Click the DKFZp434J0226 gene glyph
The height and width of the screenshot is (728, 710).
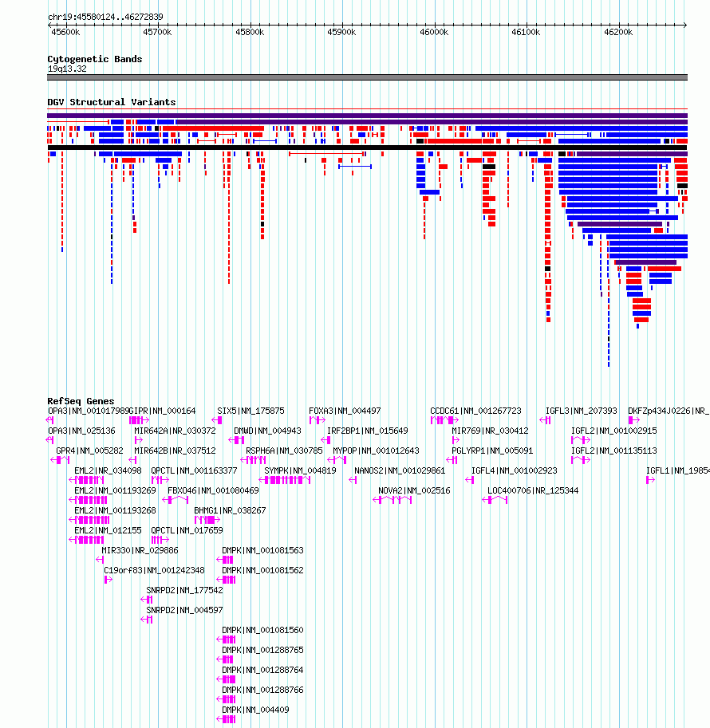pyautogui.click(x=633, y=420)
